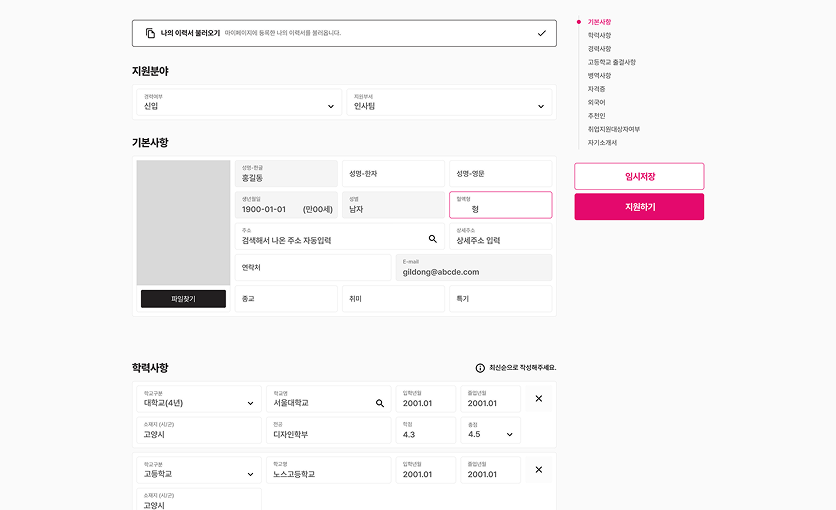The image size is (836, 510).
Task: Click the info icon beside 최신순으로 작성해주세요
Action: (x=480, y=368)
